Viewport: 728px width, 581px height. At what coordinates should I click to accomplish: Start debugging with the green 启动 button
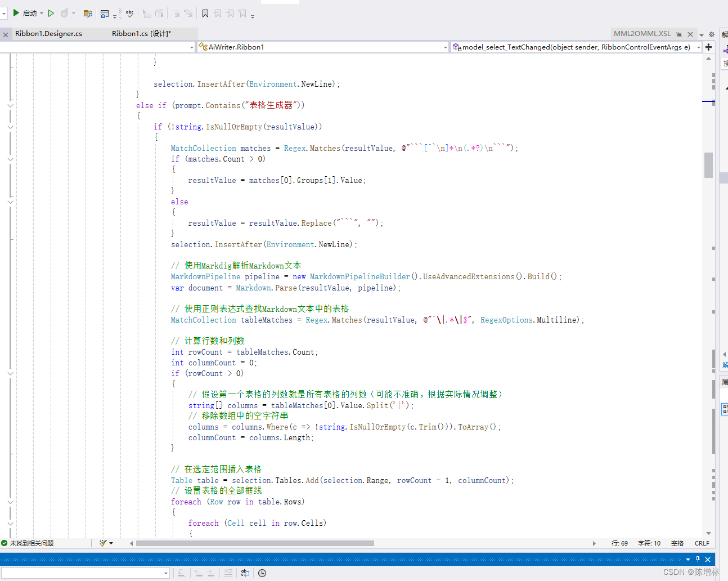point(25,13)
